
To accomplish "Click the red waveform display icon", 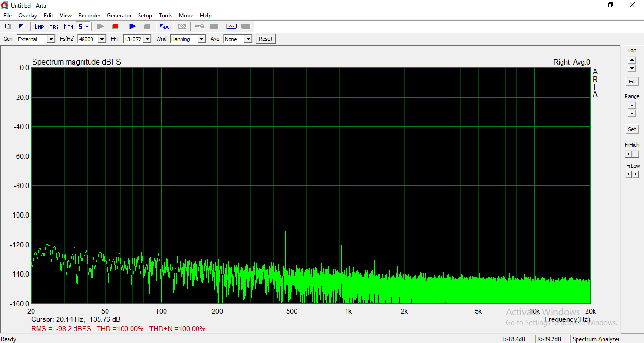I will [x=231, y=26].
